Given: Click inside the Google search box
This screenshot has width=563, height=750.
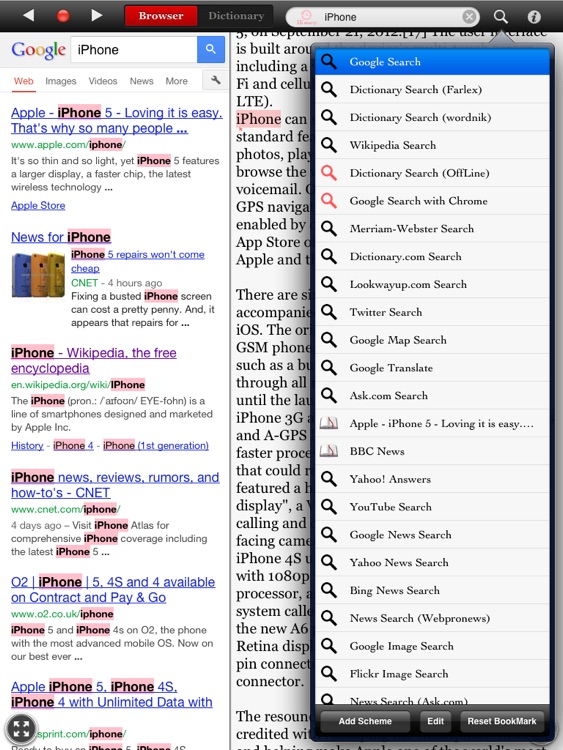Looking at the screenshot, I should (x=134, y=50).
